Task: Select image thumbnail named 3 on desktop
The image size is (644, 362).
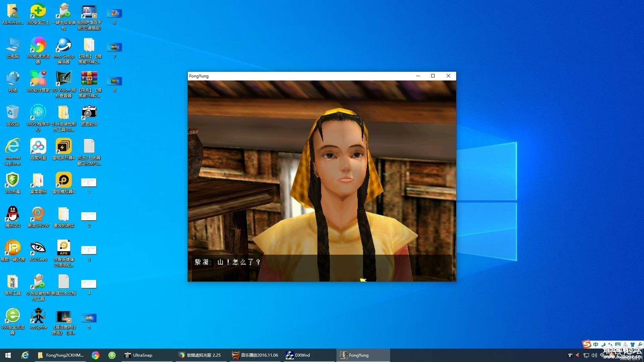Action: pos(89,253)
